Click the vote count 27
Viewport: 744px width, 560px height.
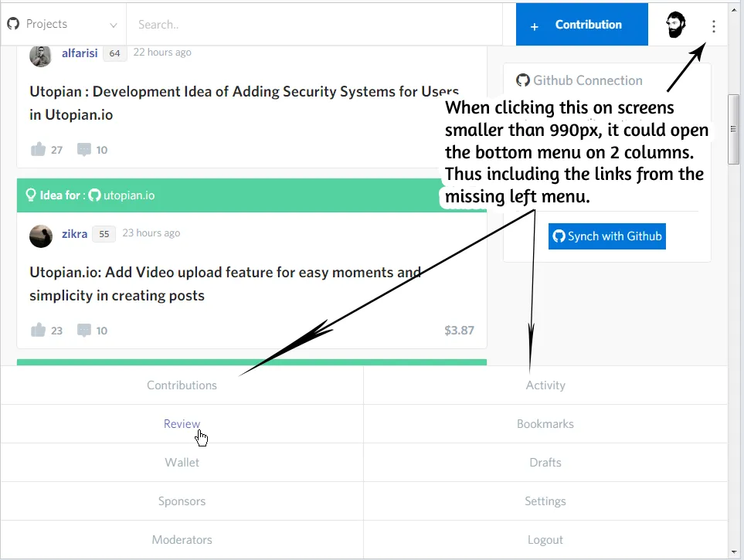pos(57,150)
